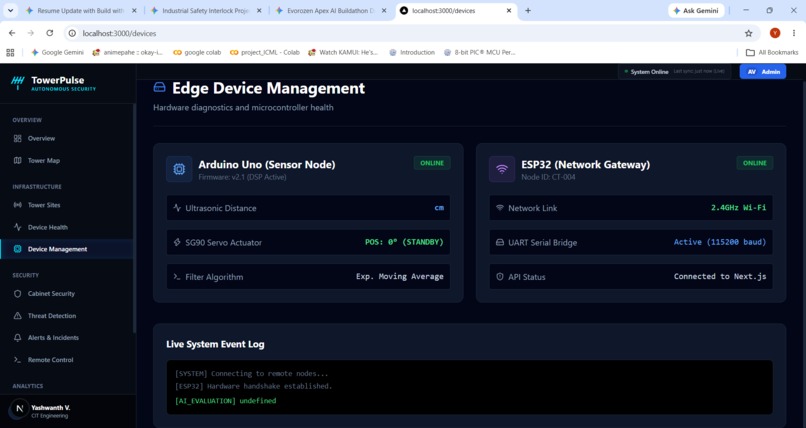
Task: Open Threat Detection page
Action: (x=67, y=315)
